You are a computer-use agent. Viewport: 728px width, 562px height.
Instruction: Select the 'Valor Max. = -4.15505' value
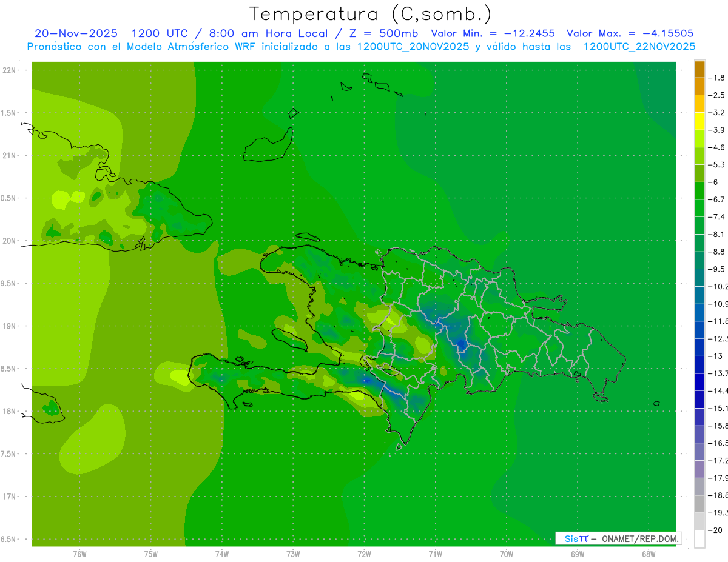(x=630, y=33)
